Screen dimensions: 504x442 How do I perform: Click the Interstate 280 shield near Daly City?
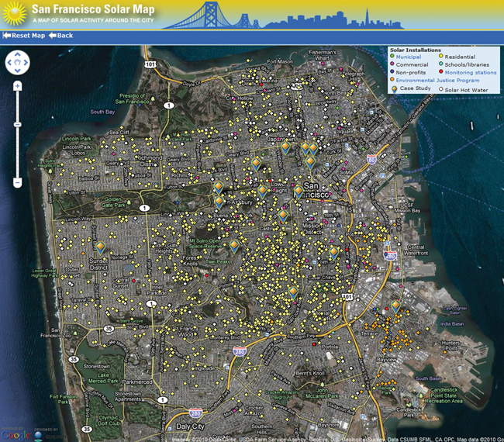pos(195,413)
